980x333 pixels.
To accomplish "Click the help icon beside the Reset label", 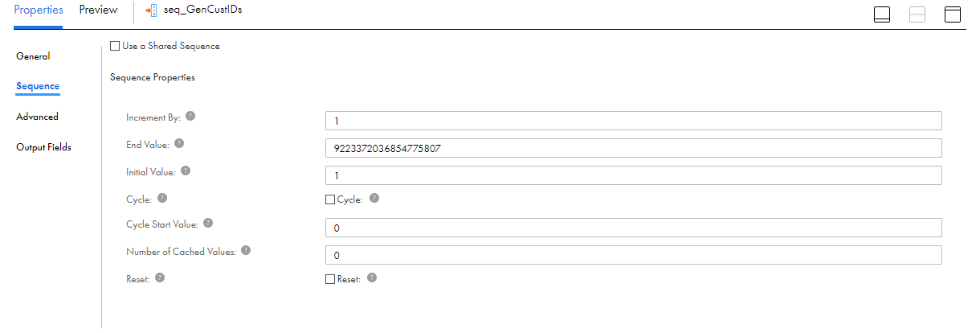I will coord(160,277).
